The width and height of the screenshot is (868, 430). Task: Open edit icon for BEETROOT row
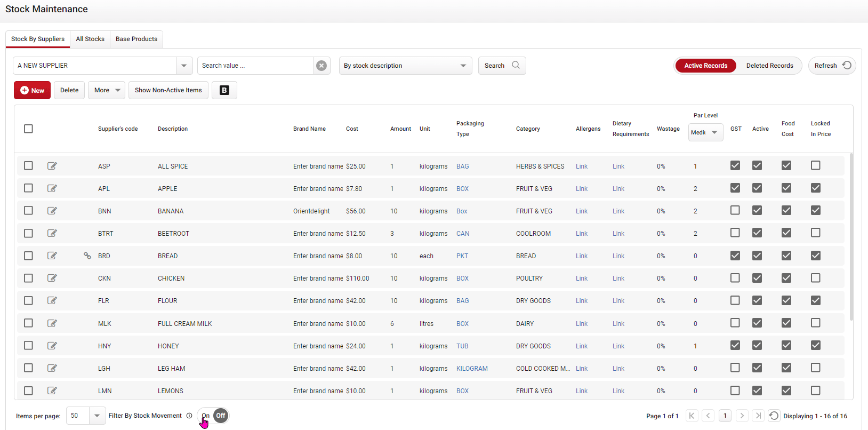(52, 233)
